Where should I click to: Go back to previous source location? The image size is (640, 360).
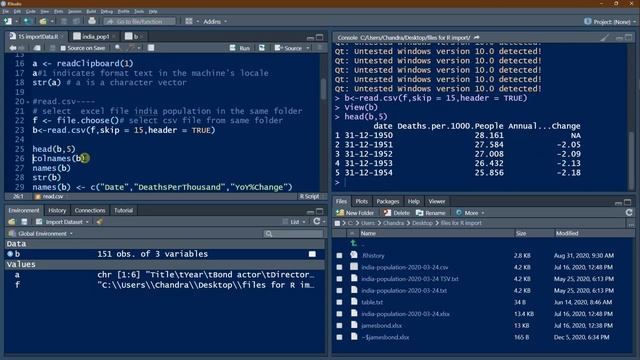tap(13, 48)
